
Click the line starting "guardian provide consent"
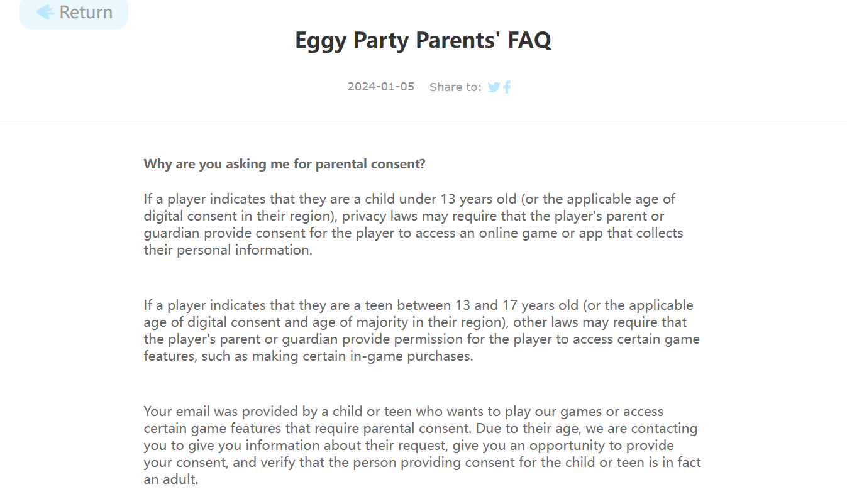pos(413,233)
